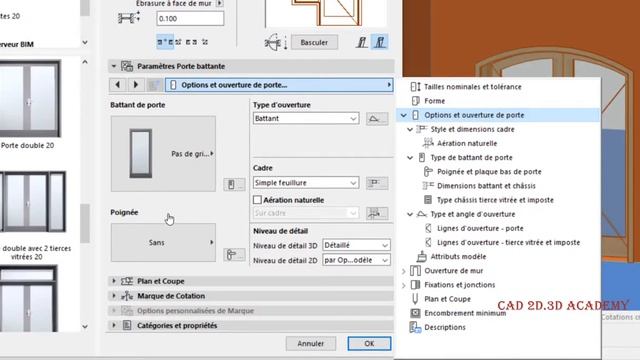The image size is (640, 360).
Task: Collapse Type de battant de porte node
Action: click(410, 158)
